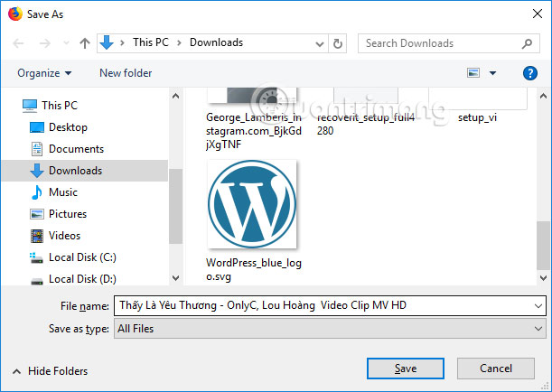Click the Music note icon in sidebar
Image resolution: width=552 pixels, height=392 pixels.
tap(37, 192)
